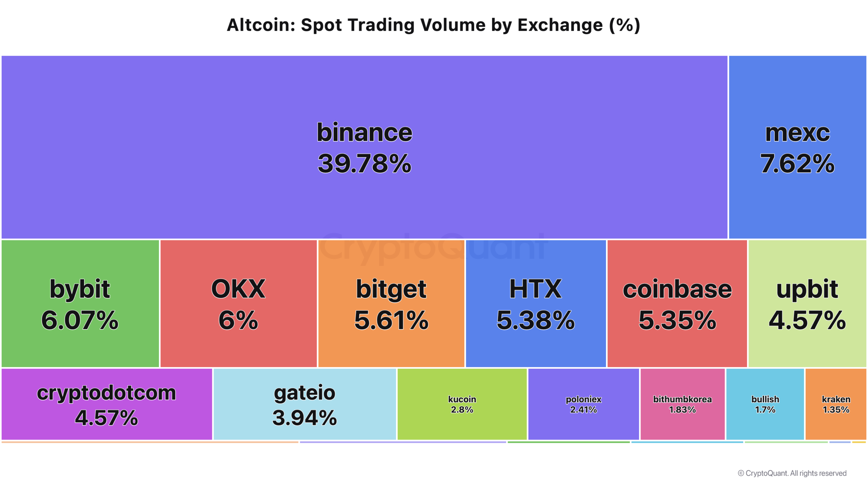The width and height of the screenshot is (868, 488).
Task: Click the chart title text
Action: [x=433, y=25]
